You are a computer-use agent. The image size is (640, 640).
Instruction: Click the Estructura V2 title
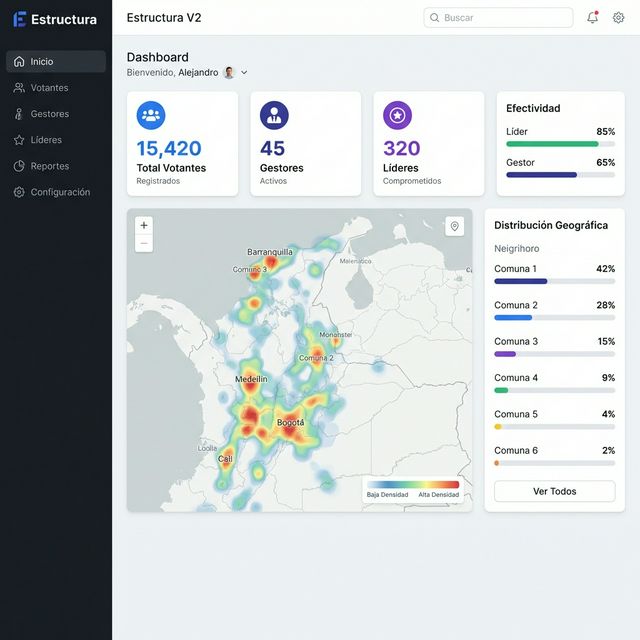click(x=164, y=18)
